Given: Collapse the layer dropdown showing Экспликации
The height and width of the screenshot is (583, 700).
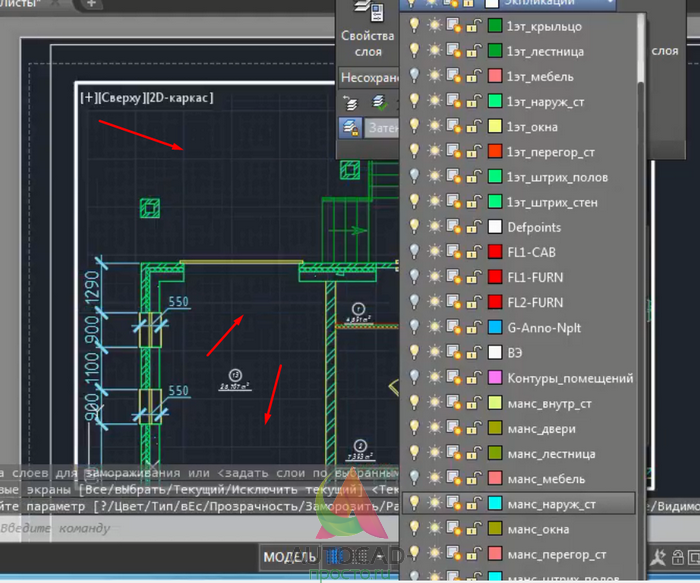Looking at the screenshot, I should tap(508, 4).
